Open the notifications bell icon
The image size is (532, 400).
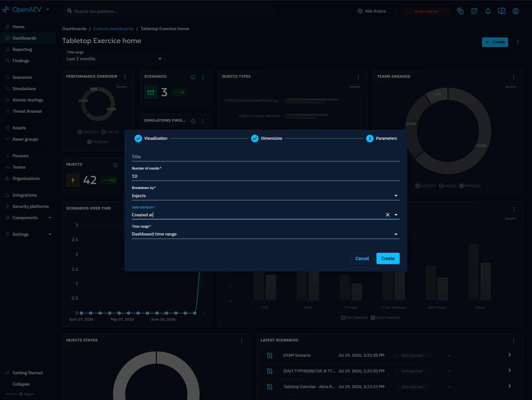[488, 11]
